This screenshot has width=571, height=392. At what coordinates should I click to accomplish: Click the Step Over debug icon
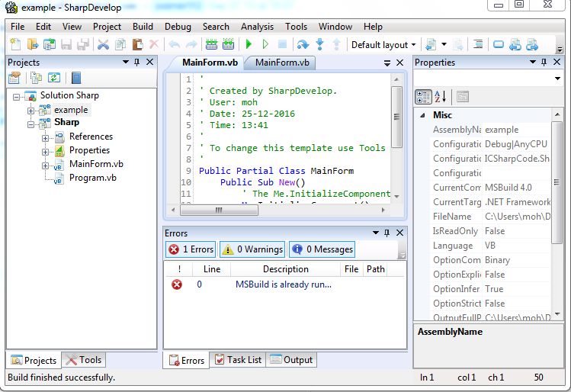pyautogui.click(x=303, y=44)
